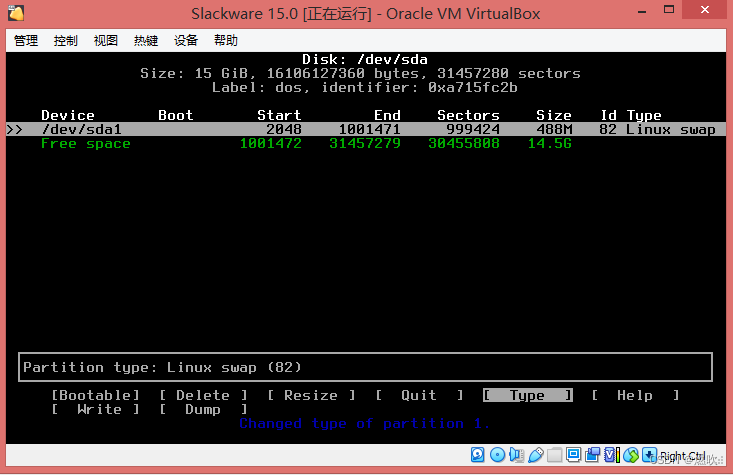Screen dimensions: 733x475
Task: Click the Disk: /dev/sda heading
Action: [x=365, y=59]
